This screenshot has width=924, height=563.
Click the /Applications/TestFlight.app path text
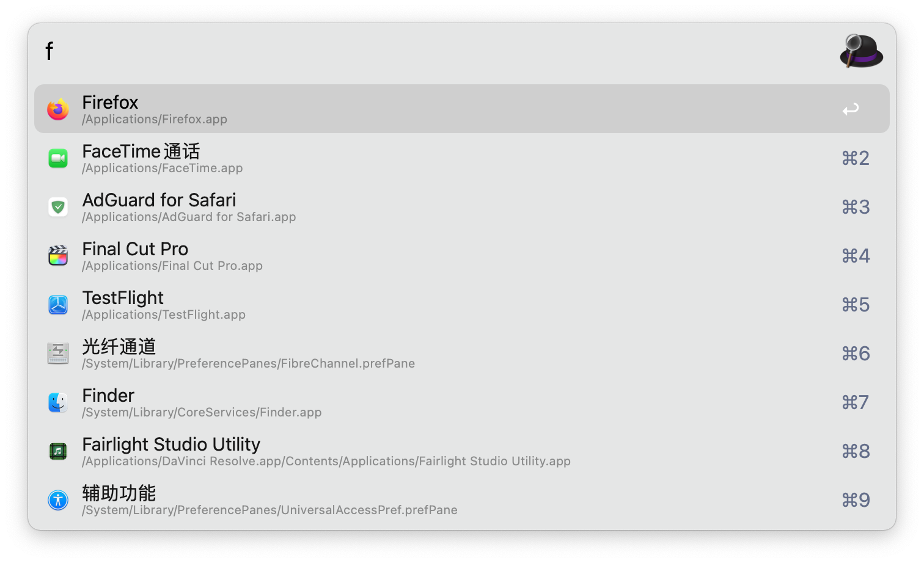pyautogui.click(x=164, y=315)
